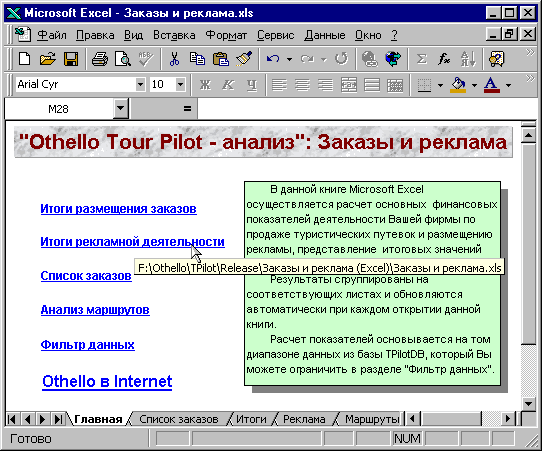Click the repeat circular arrow icon
The image size is (542, 451).
(341, 59)
